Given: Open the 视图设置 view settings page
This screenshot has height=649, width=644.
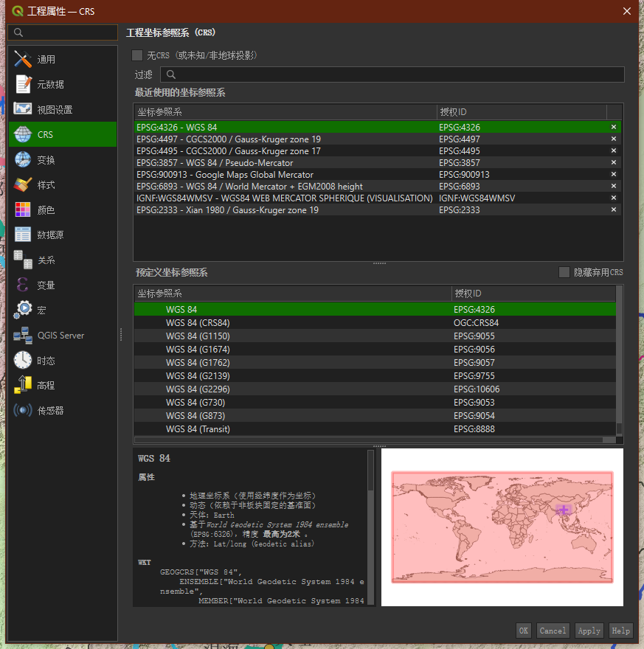Looking at the screenshot, I should coord(55,110).
